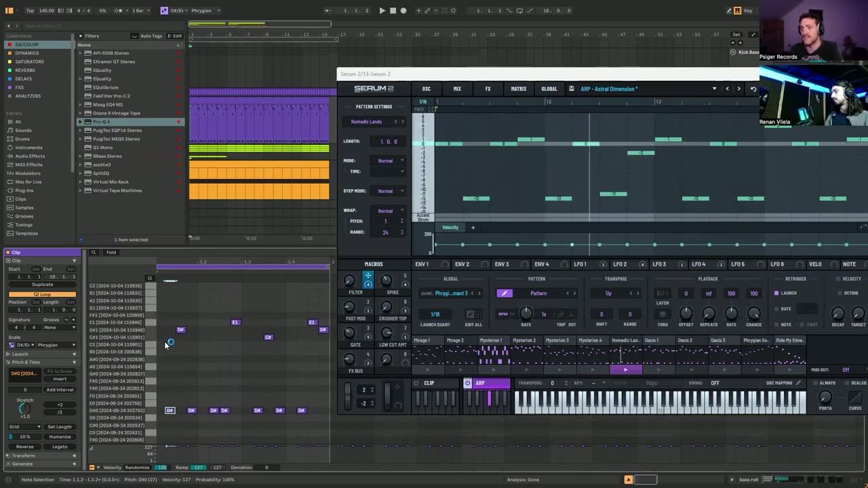Viewport: 868px width, 488px height.
Task: Click the Auto Tags button
Action: [x=148, y=36]
